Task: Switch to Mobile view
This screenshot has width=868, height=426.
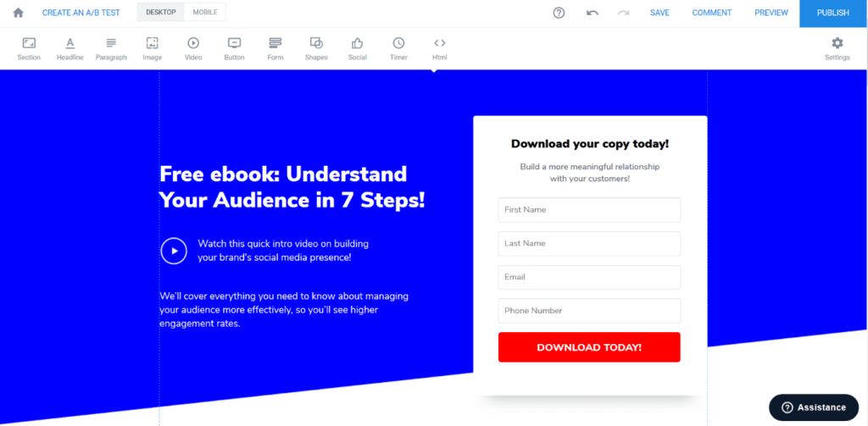Action: pyautogui.click(x=205, y=12)
